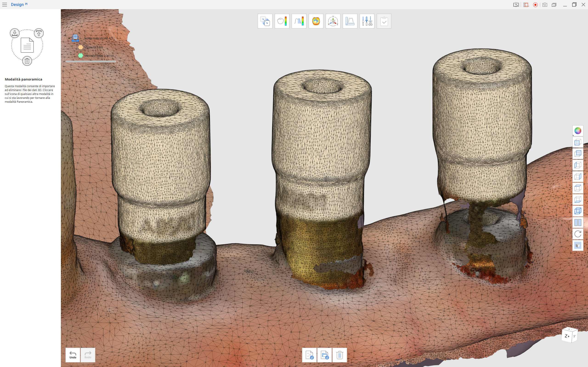Select the top view cube icon
Viewport: 588px width, 367px height.
click(578, 188)
